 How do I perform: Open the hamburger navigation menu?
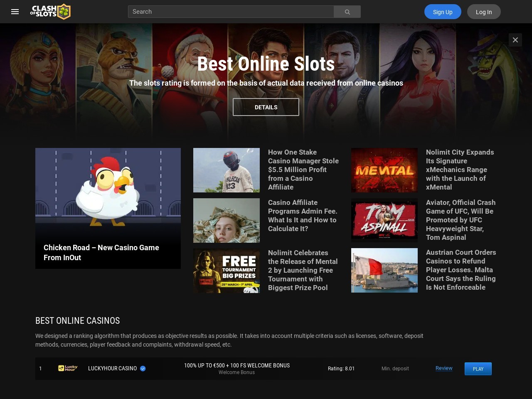pos(15,12)
